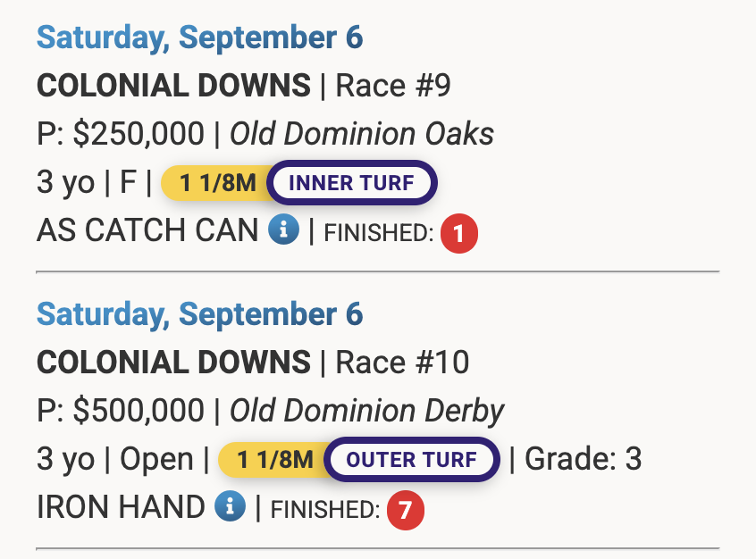Screen dimensions: 756x559
Task: Open the date link above Race #10
Action: [x=199, y=314]
